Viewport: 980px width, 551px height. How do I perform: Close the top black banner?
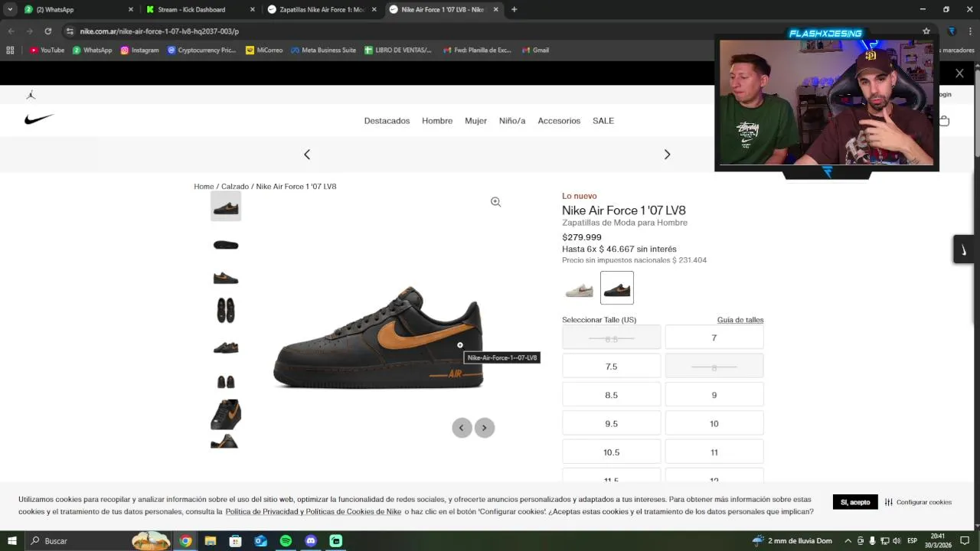pos(959,73)
